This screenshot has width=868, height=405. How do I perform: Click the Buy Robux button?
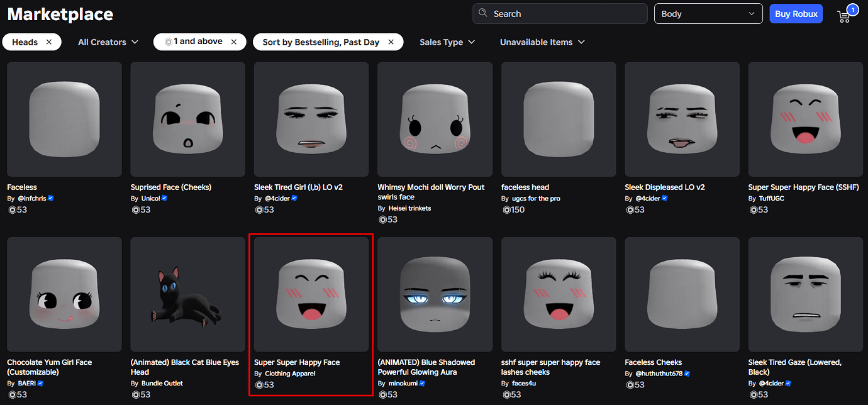796,14
